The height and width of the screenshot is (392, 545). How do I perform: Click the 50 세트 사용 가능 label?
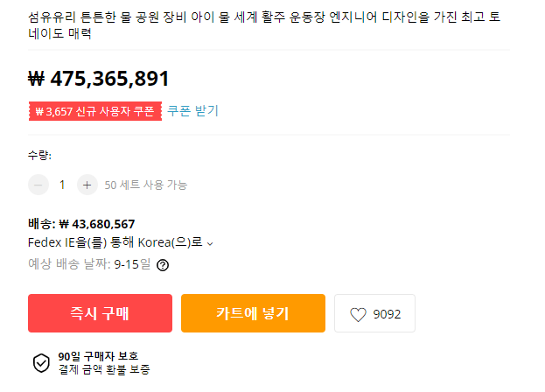pyautogui.click(x=146, y=185)
